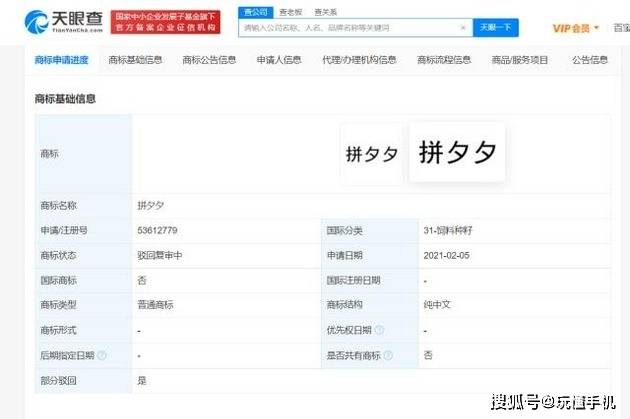Click help icon next to 后期指定日期
Image resolution: width=630 pixels, height=419 pixels.
[101, 355]
